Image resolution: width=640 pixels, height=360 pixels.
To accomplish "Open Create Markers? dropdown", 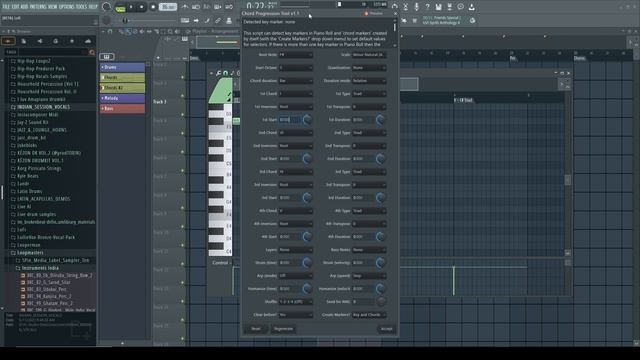I will pos(369,315).
